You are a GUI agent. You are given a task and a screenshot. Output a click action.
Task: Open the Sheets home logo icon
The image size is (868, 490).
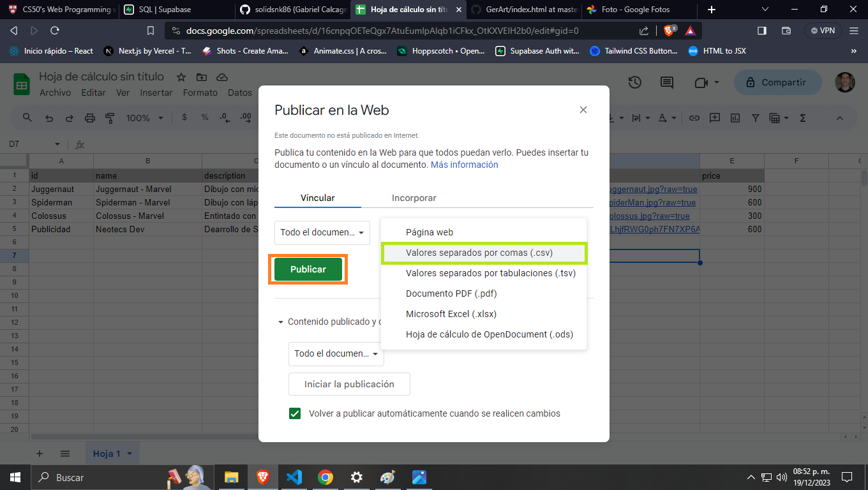click(22, 84)
